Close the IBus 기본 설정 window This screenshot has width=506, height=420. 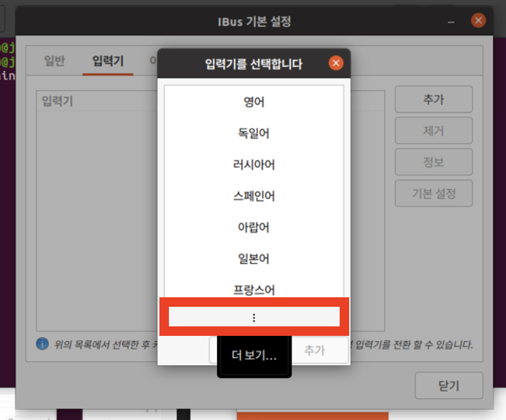coord(478,20)
